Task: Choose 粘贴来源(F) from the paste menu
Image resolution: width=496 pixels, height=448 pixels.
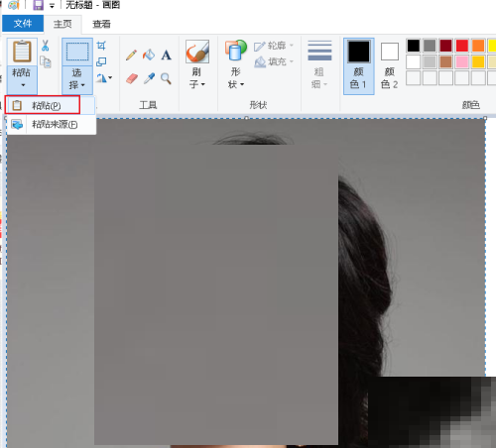Action: coord(52,124)
